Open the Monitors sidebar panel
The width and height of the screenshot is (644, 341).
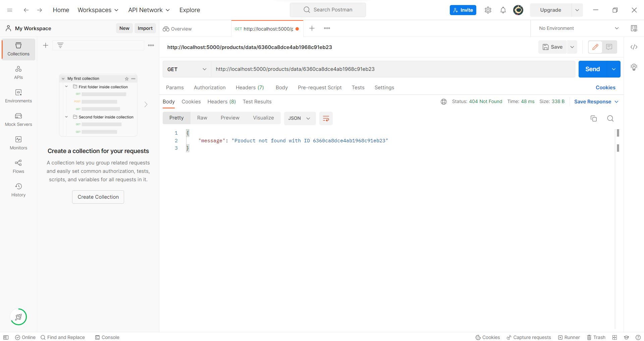pos(18,143)
